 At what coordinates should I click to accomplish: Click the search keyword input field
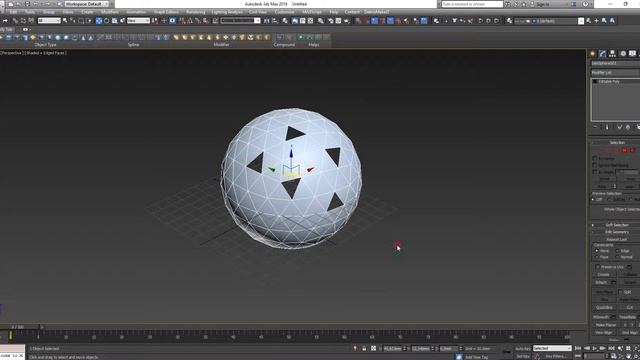point(472,4)
